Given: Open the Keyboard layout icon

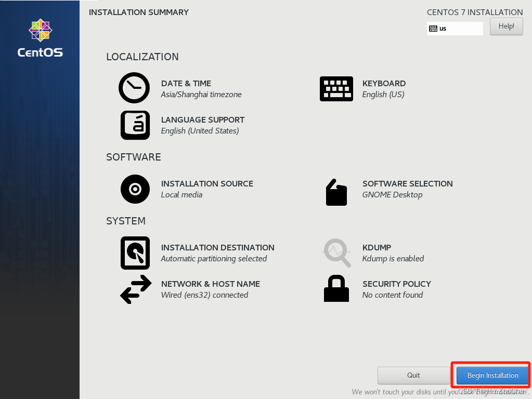Looking at the screenshot, I should 336,89.
